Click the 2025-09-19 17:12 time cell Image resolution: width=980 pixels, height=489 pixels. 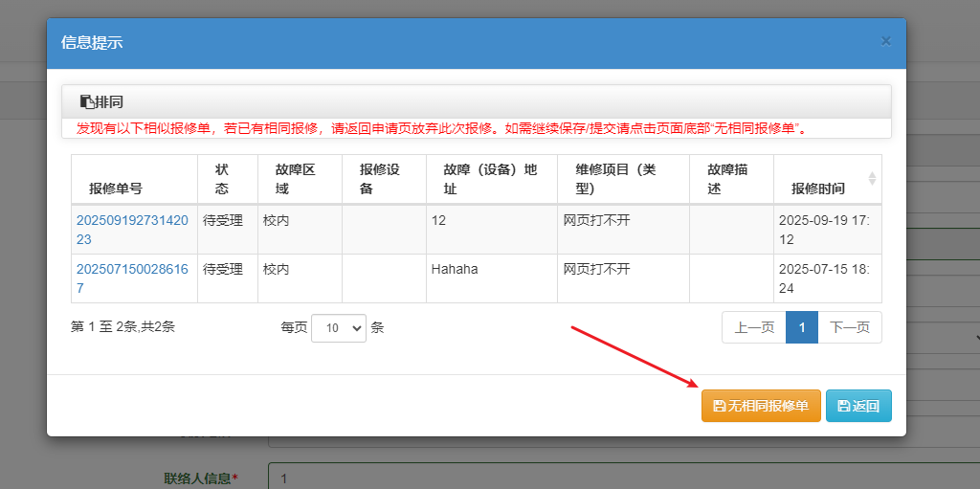pos(828,229)
